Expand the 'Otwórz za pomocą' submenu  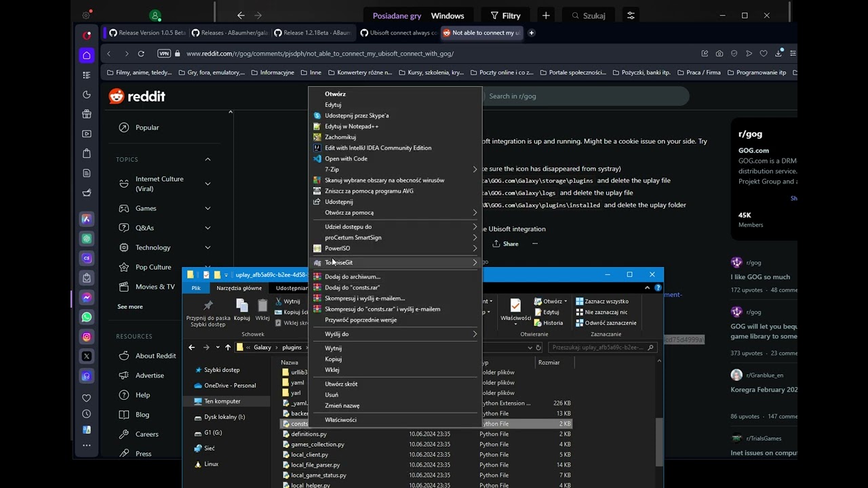(x=395, y=212)
